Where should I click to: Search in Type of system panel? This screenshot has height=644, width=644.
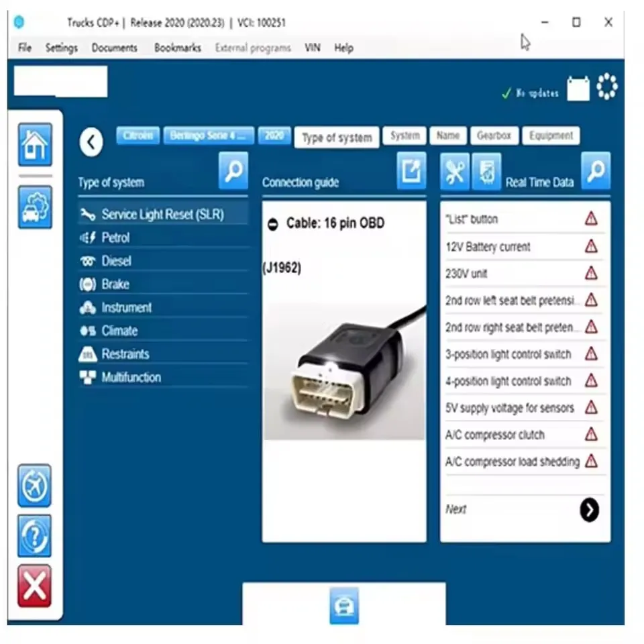233,170
